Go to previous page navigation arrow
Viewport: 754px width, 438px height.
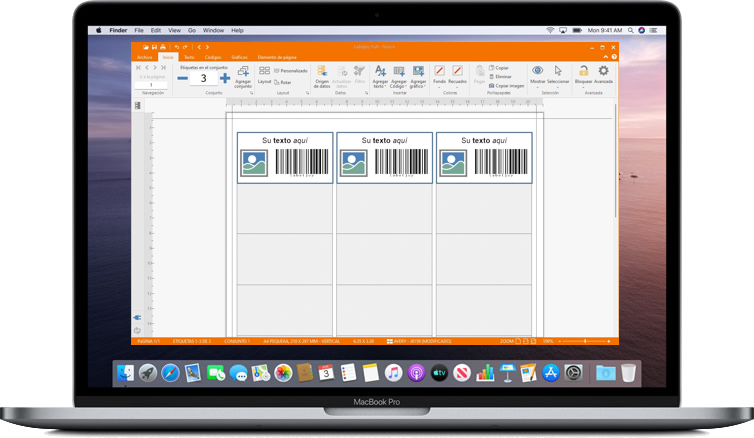pos(147,68)
